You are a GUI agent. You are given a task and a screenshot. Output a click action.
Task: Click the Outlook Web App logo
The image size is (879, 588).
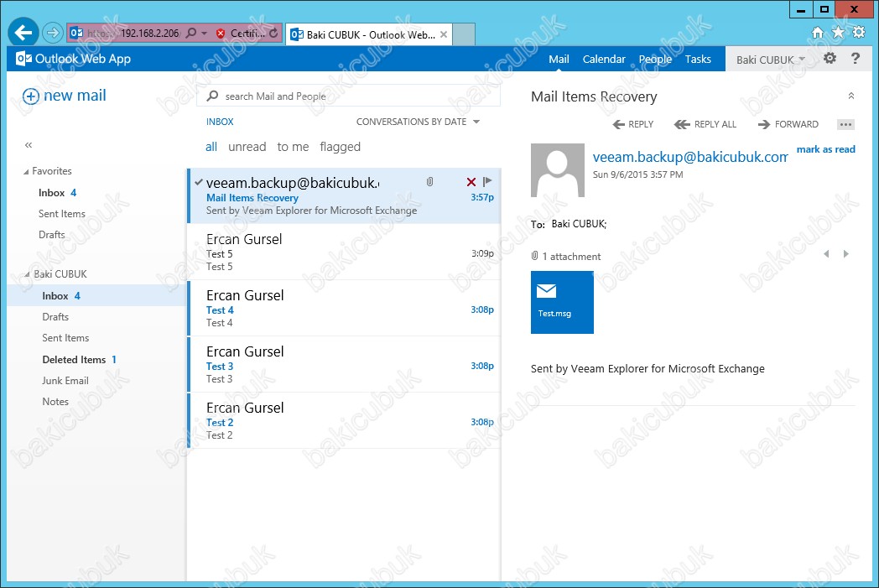pyautogui.click(x=74, y=59)
